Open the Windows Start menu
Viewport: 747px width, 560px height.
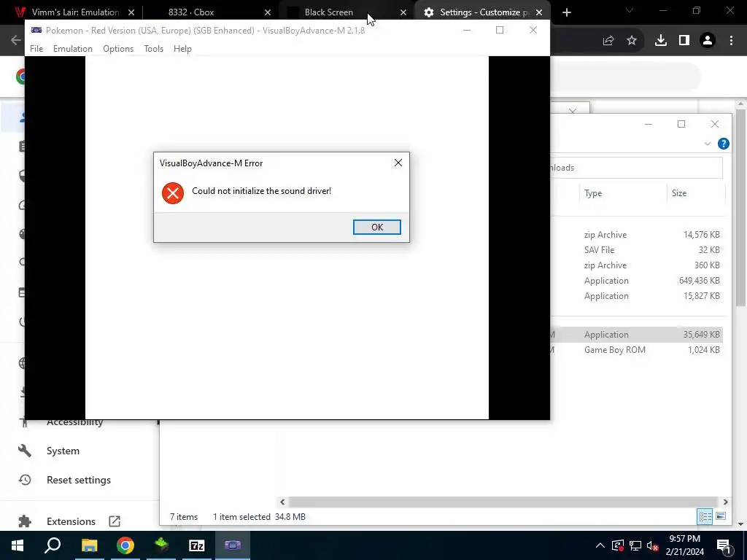point(18,545)
